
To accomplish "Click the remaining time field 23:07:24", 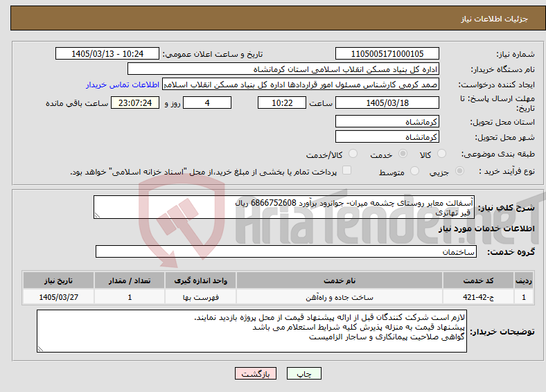I will pyautogui.click(x=135, y=103).
